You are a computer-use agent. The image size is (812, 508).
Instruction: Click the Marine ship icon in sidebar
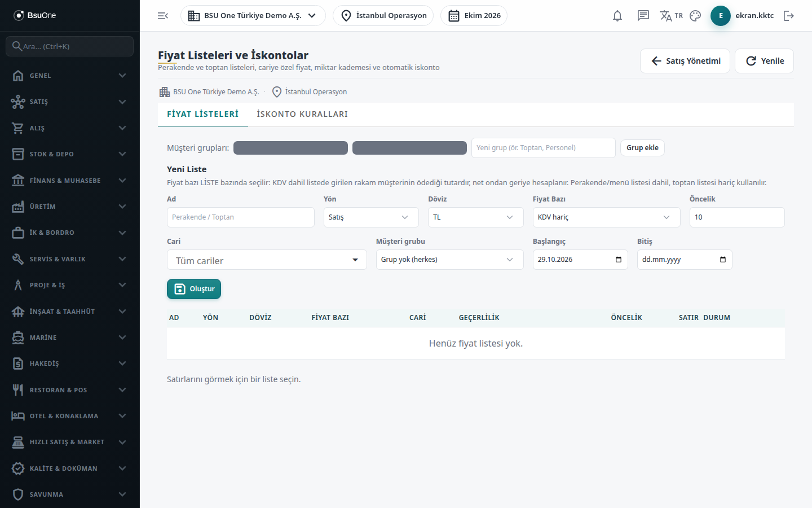pos(18,338)
